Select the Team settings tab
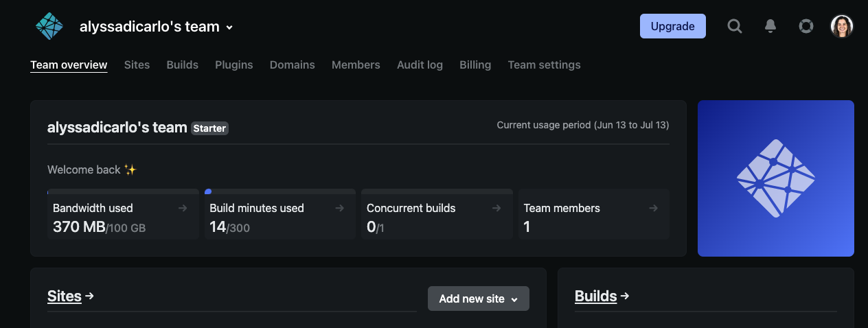The image size is (868, 328). 544,65
